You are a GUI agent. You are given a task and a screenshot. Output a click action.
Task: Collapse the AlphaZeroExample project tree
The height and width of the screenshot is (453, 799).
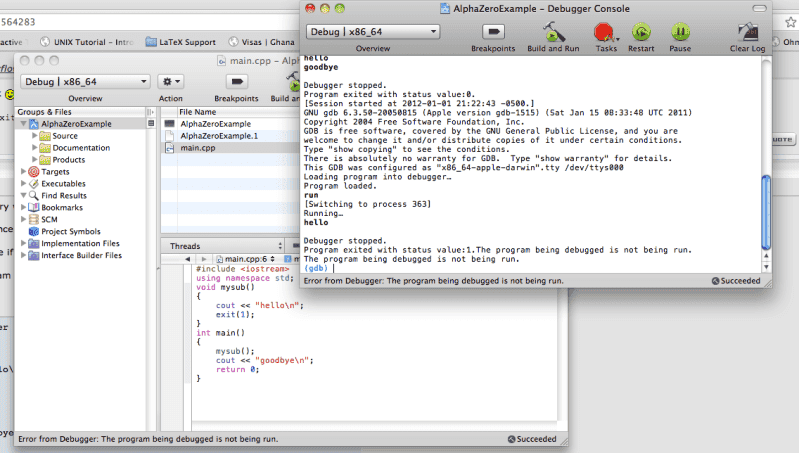24,124
